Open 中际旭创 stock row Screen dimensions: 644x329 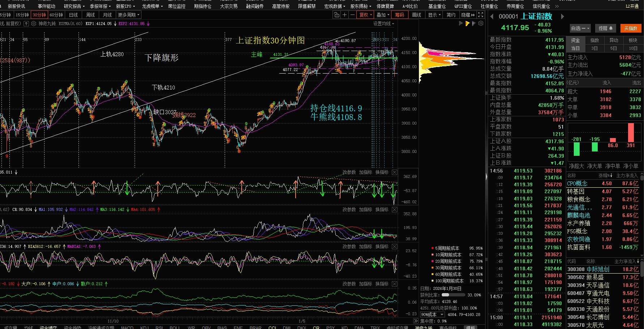coord(603,269)
